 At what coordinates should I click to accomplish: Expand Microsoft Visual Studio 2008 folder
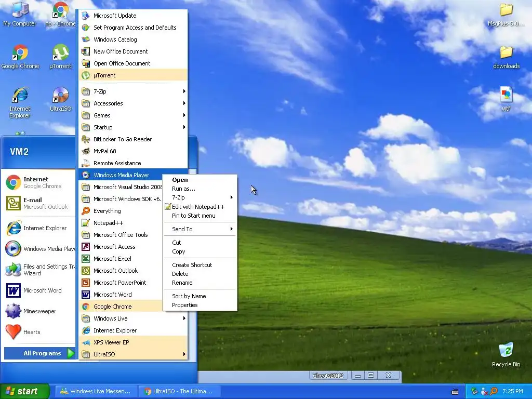121,187
